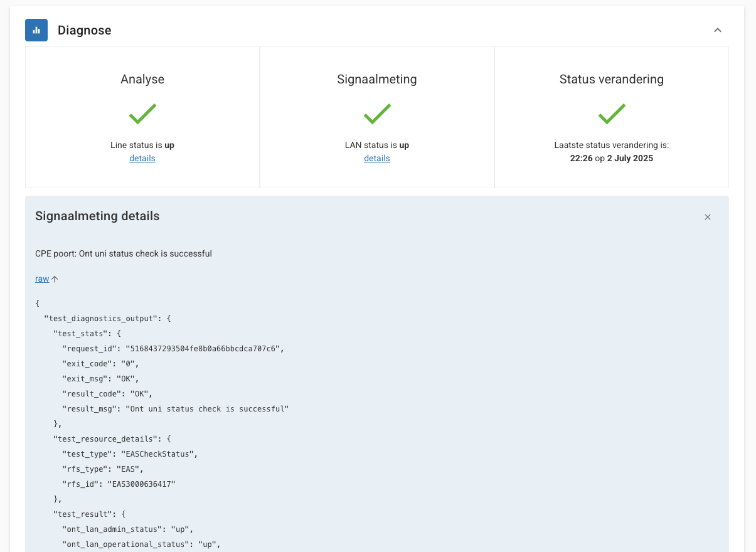The height and width of the screenshot is (552, 756).
Task: Open details link under Line status
Action: (x=142, y=158)
